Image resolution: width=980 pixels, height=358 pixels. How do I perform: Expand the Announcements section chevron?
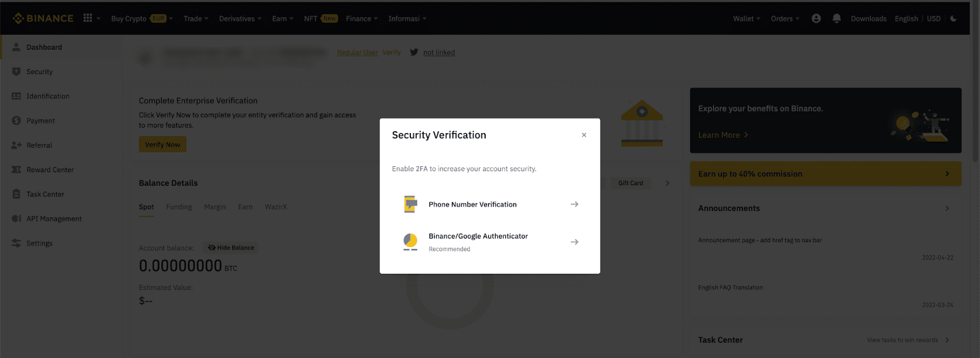[947, 208]
